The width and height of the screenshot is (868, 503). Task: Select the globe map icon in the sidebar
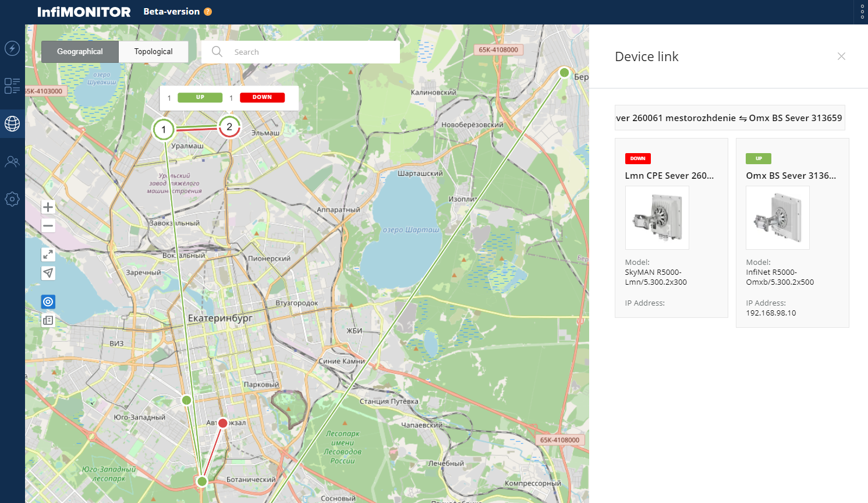point(12,123)
